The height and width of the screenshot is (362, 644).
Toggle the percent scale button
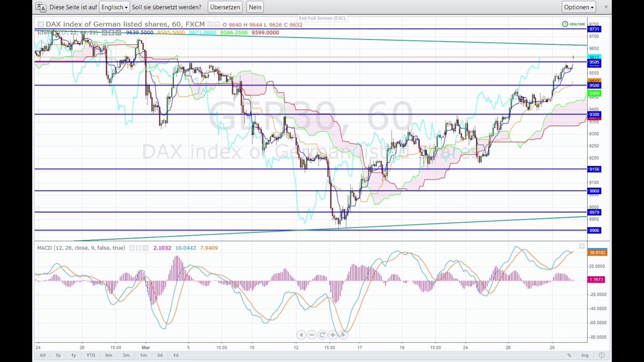(x=569, y=355)
